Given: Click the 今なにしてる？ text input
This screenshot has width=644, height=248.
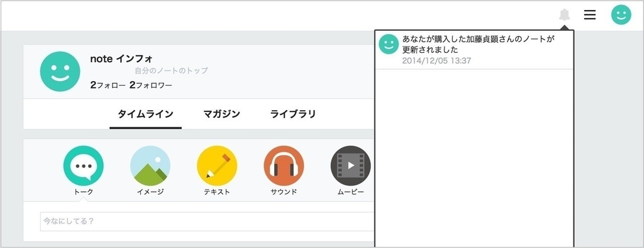Looking at the screenshot, I should 208,222.
